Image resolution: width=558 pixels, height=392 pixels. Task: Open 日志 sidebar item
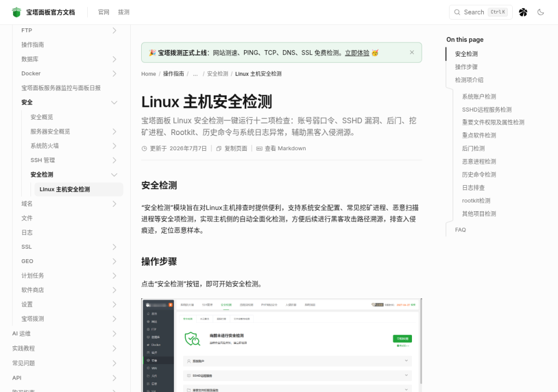pyautogui.click(x=27, y=232)
